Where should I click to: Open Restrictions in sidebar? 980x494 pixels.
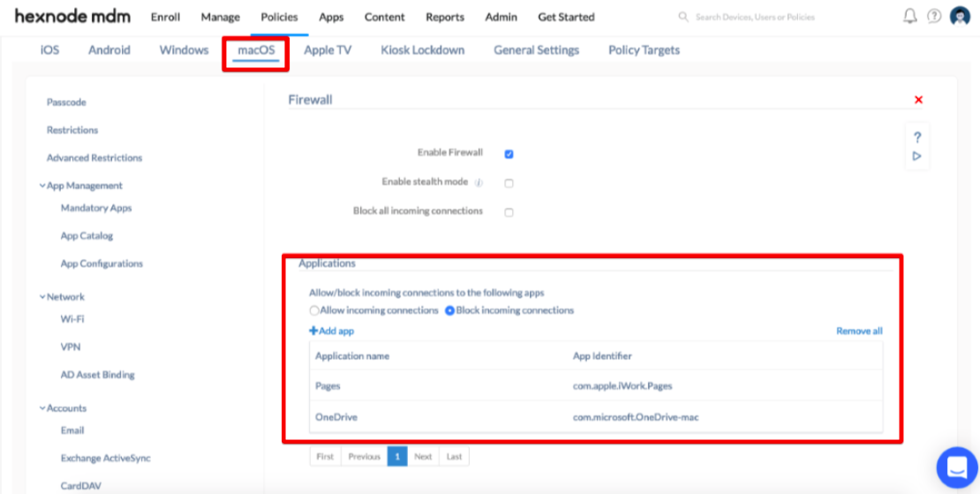point(72,130)
